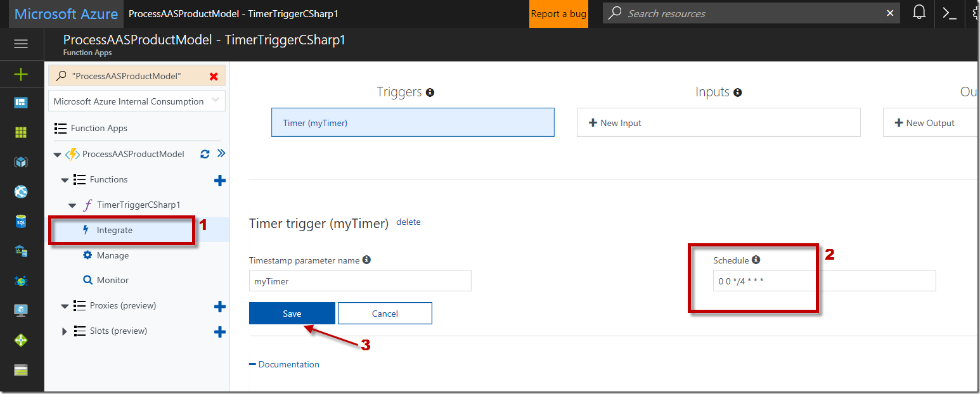Open the App Services globe icon
This screenshot has height=394, width=980.
pyautogui.click(x=21, y=191)
